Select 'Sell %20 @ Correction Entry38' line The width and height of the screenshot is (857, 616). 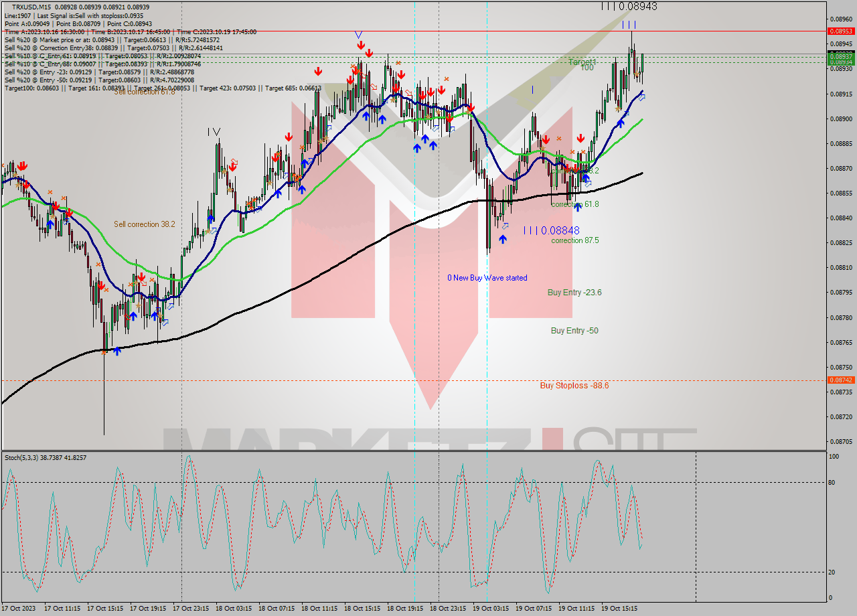tap(114, 48)
